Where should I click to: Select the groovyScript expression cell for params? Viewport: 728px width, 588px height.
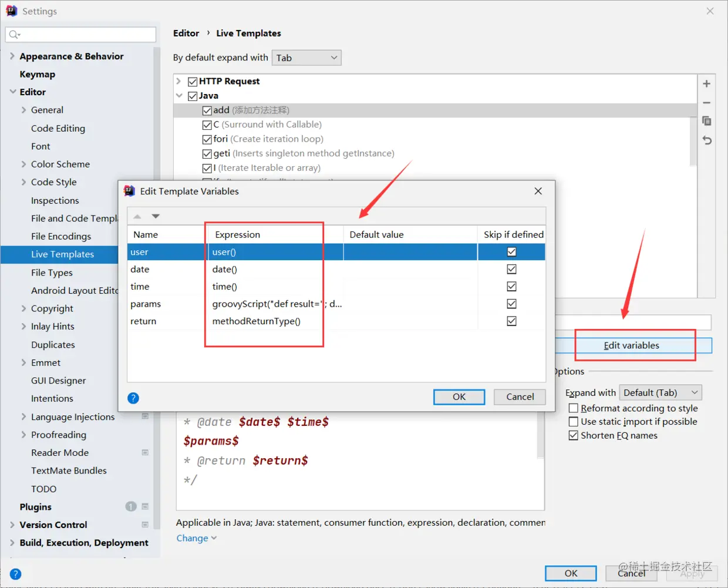click(275, 304)
